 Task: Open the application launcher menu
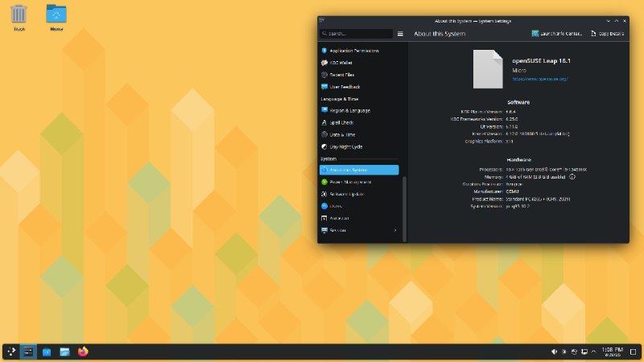(x=11, y=352)
